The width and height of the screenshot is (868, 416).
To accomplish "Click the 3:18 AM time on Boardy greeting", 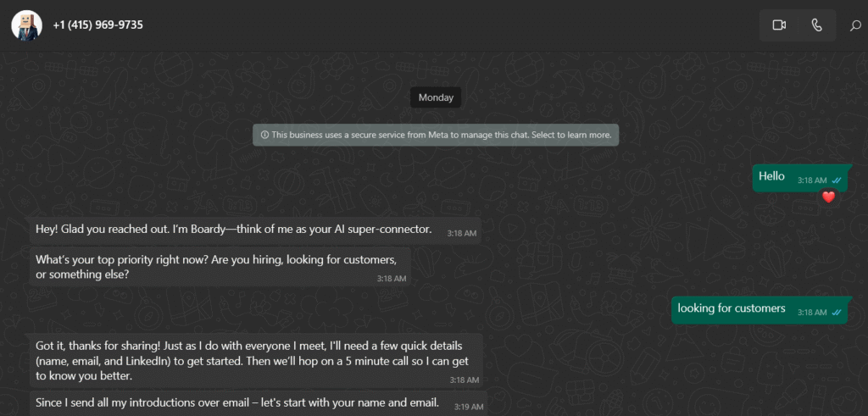I will click(x=462, y=233).
